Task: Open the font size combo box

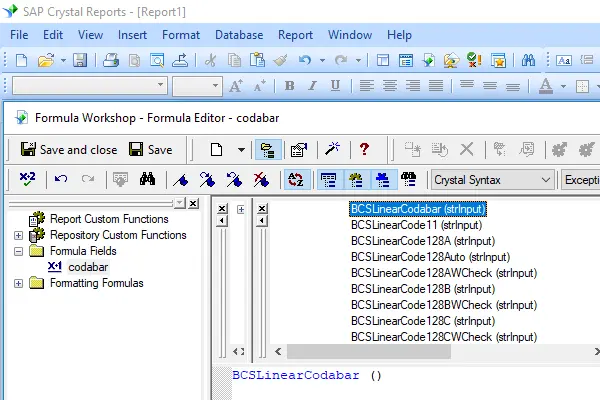Action: tap(197, 86)
